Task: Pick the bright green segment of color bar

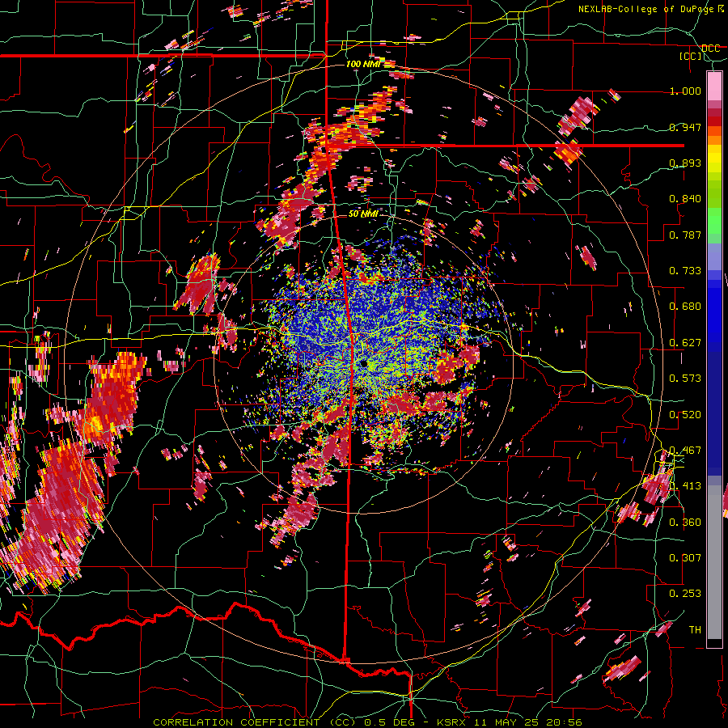Action: point(714,221)
